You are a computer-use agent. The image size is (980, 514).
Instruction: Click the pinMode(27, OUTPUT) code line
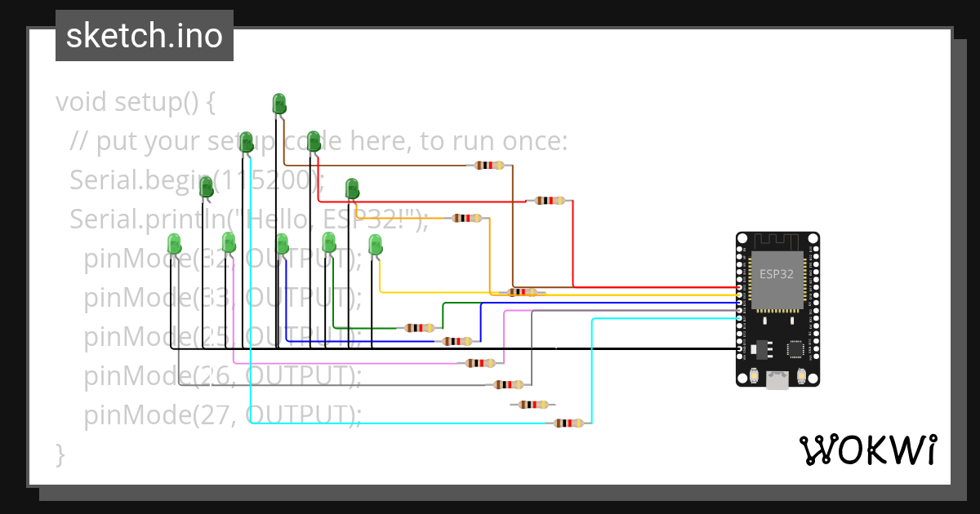[x=222, y=414]
